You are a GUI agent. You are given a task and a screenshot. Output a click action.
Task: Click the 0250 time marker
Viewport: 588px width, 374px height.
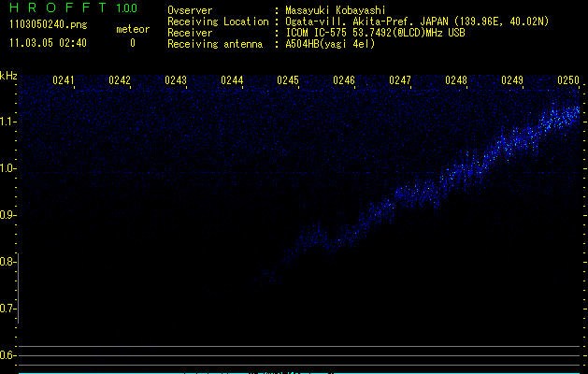pos(568,79)
